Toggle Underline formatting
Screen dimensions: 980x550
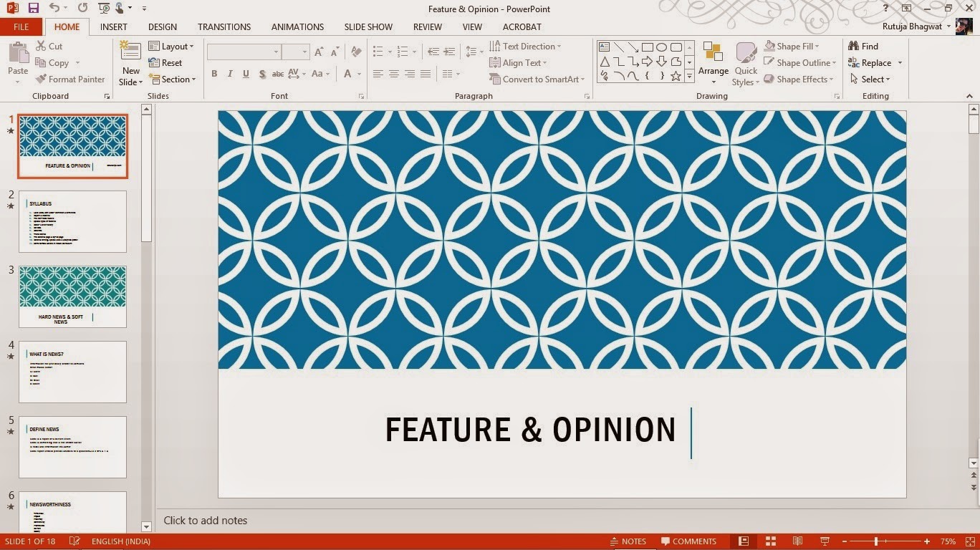pyautogui.click(x=246, y=74)
